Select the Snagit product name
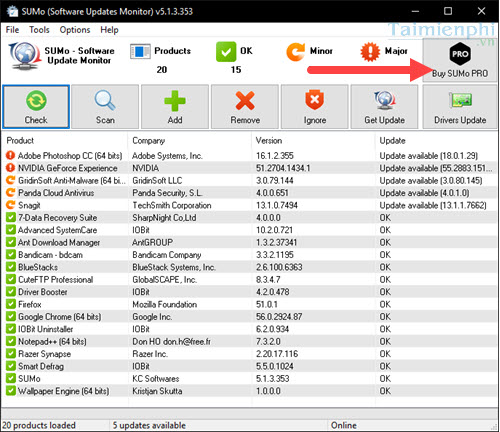This screenshot has width=500, height=432. click(x=29, y=205)
